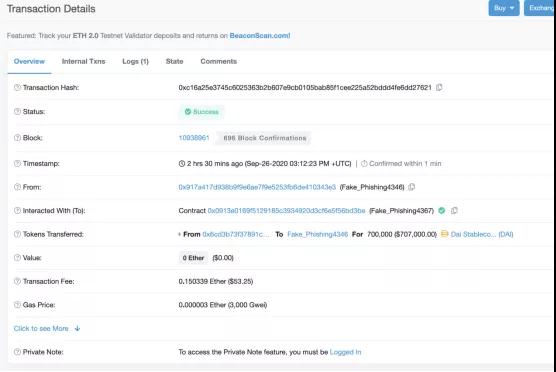Copy the transaction hash with the copy icon

tap(439, 87)
